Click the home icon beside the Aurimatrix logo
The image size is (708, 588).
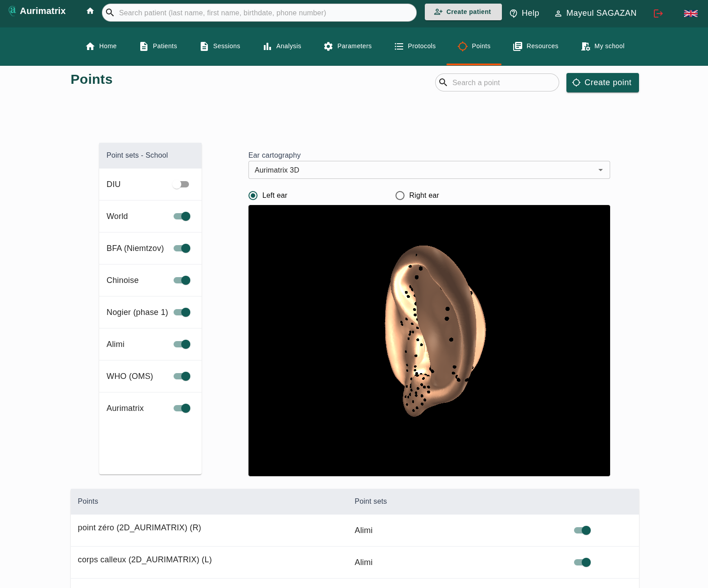point(90,11)
